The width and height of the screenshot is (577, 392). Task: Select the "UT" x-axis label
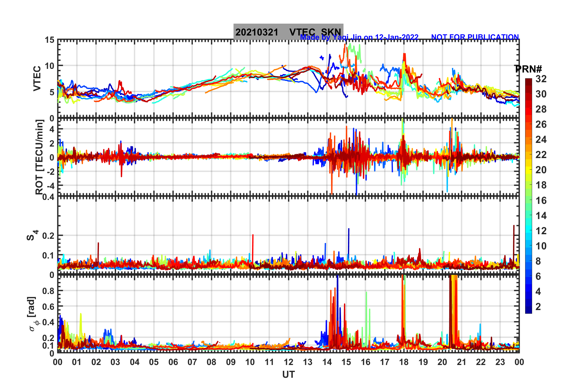click(288, 375)
